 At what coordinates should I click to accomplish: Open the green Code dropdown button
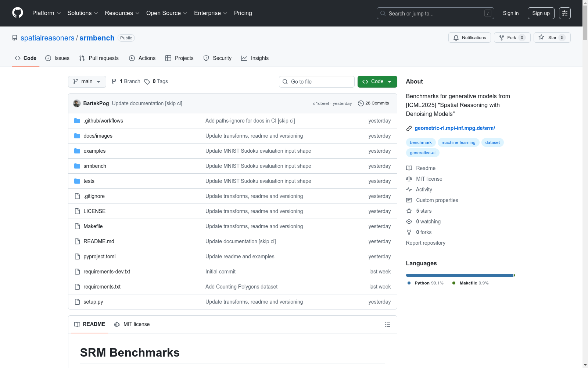pyautogui.click(x=377, y=82)
